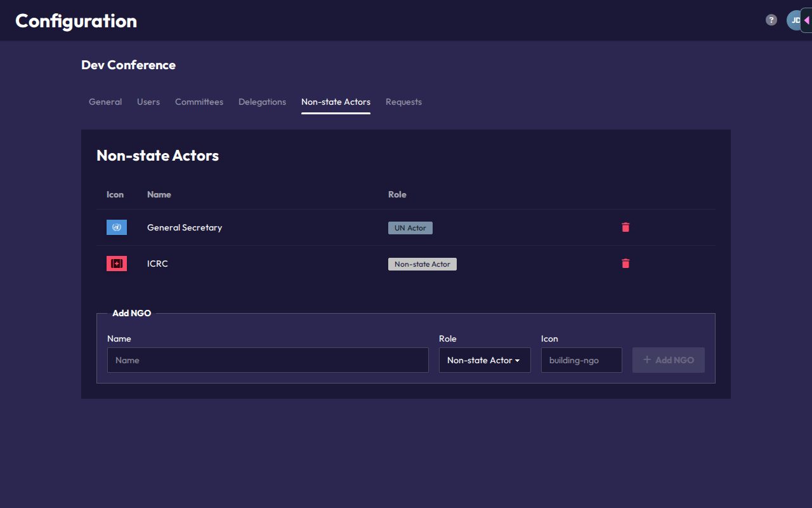812x508 pixels.
Task: Click the pink arrow panel toggle
Action: tap(806, 20)
